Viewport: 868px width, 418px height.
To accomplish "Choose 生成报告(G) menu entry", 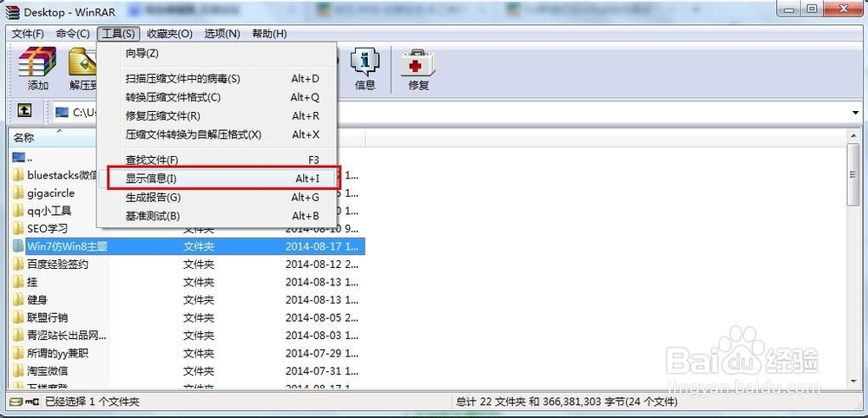I will coord(217,198).
